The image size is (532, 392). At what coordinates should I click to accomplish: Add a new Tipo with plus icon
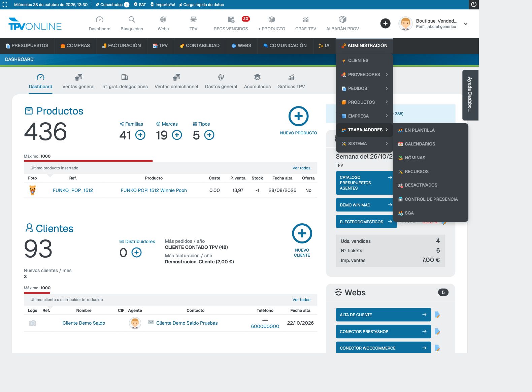(x=209, y=135)
